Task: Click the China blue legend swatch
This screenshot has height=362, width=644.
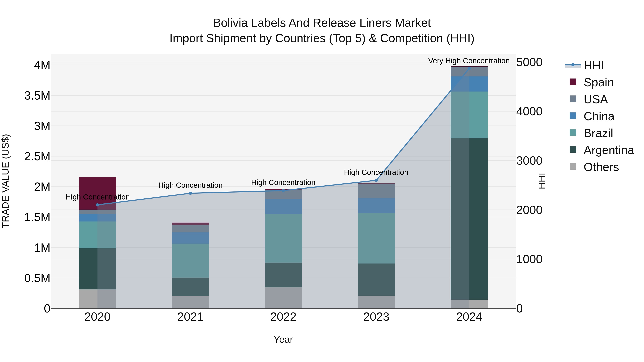Action: pyautogui.click(x=573, y=116)
